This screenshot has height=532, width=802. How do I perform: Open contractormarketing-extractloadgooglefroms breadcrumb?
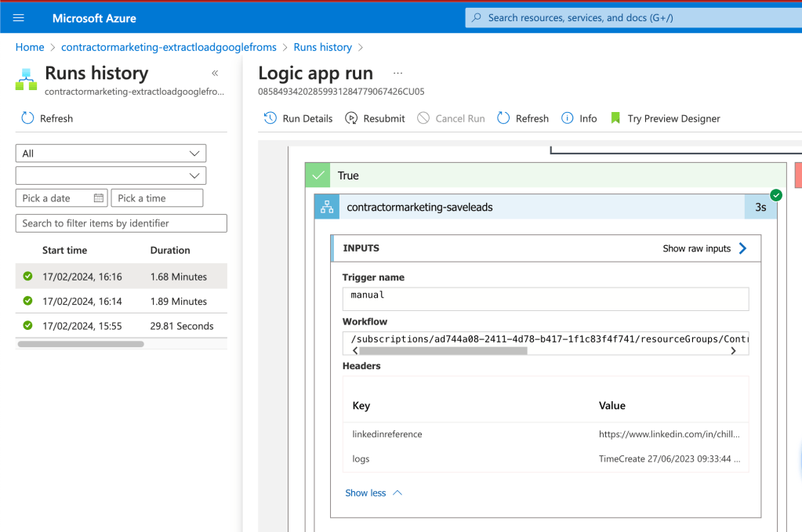click(x=169, y=47)
